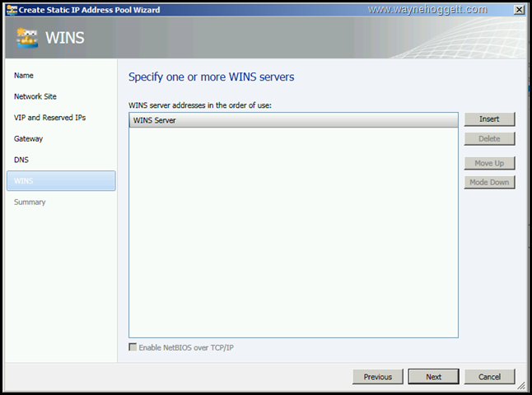This screenshot has width=532, height=395.
Task: Select the VIP and Reserved IPs step
Action: [x=49, y=118]
